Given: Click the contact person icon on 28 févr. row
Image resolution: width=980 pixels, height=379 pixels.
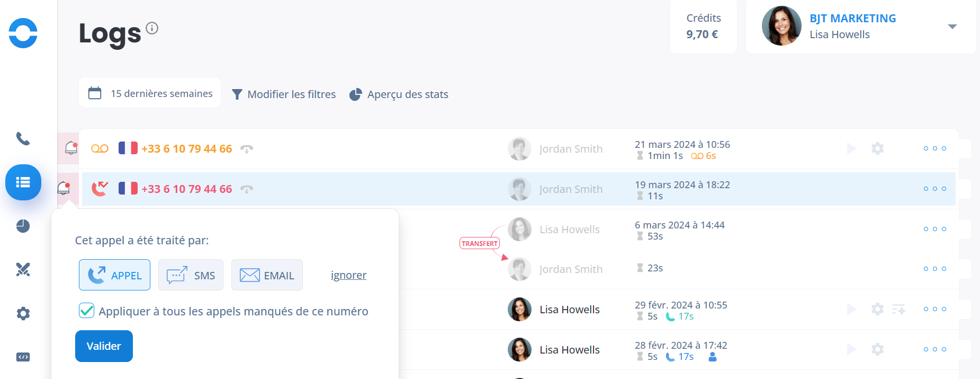Looking at the screenshot, I should [713, 357].
